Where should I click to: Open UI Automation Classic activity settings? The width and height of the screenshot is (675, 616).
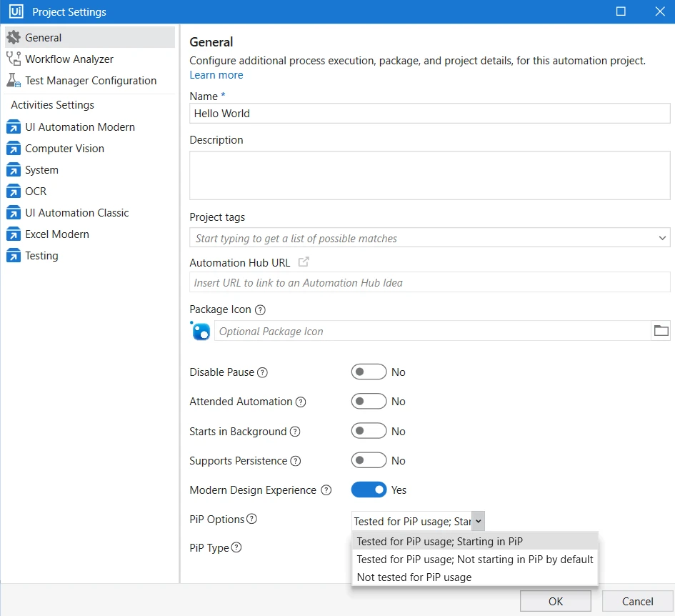pos(90,213)
